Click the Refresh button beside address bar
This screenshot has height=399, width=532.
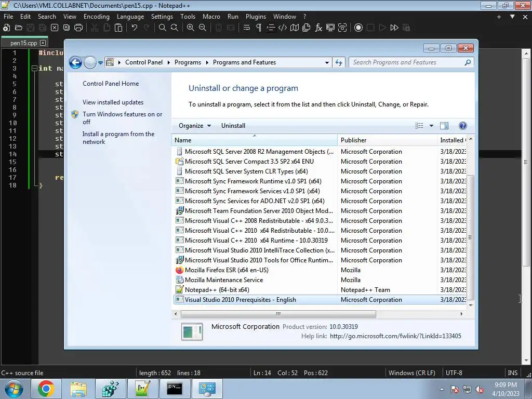click(339, 62)
